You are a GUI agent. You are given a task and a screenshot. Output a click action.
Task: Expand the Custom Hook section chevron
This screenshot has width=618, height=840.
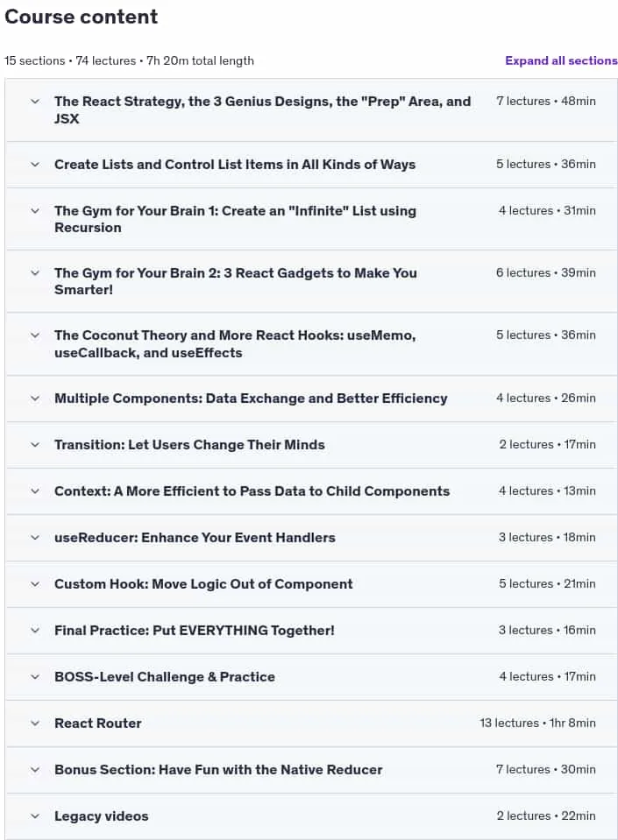point(35,584)
